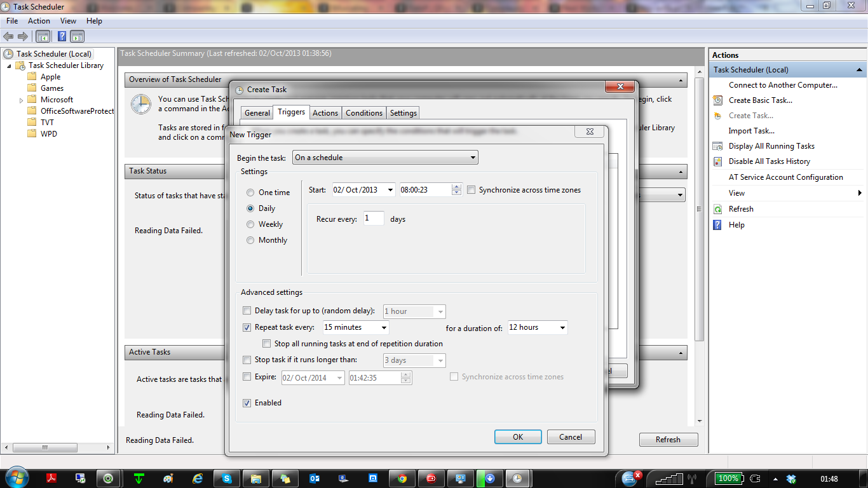Expand the Microsoft folder in the tree
Image resolution: width=868 pixels, height=488 pixels.
pyautogui.click(x=21, y=100)
